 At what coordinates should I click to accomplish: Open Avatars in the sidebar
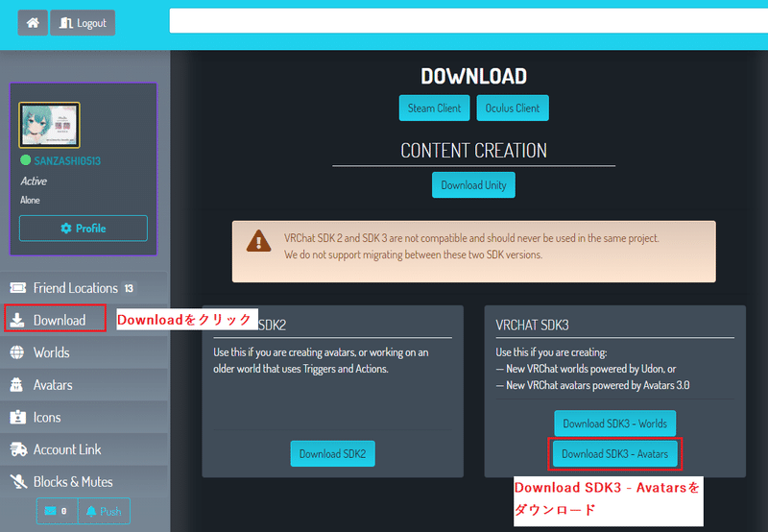click(84, 385)
